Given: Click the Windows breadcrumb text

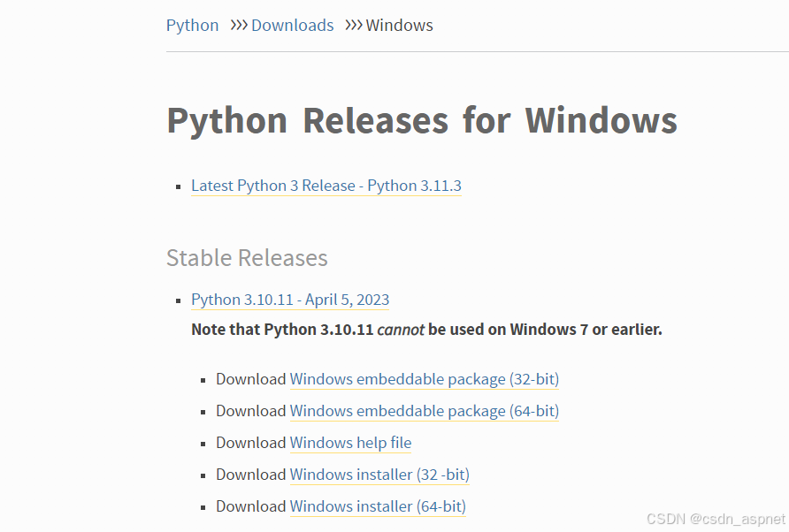Looking at the screenshot, I should coord(399,25).
